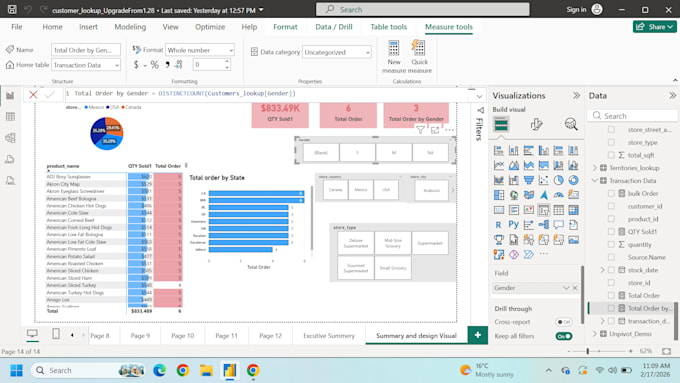680x383 pixels.
Task: Expand the formula bar chevron
Action: (x=479, y=96)
